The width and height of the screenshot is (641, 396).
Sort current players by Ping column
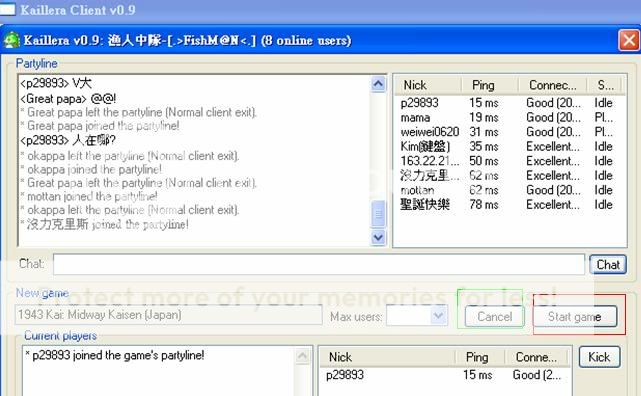click(480, 357)
